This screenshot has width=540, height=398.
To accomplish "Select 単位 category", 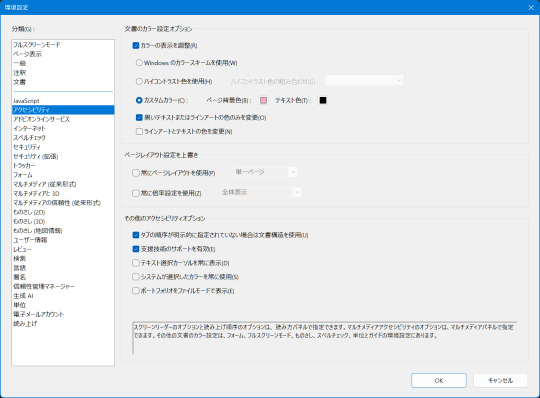I will 63,305.
